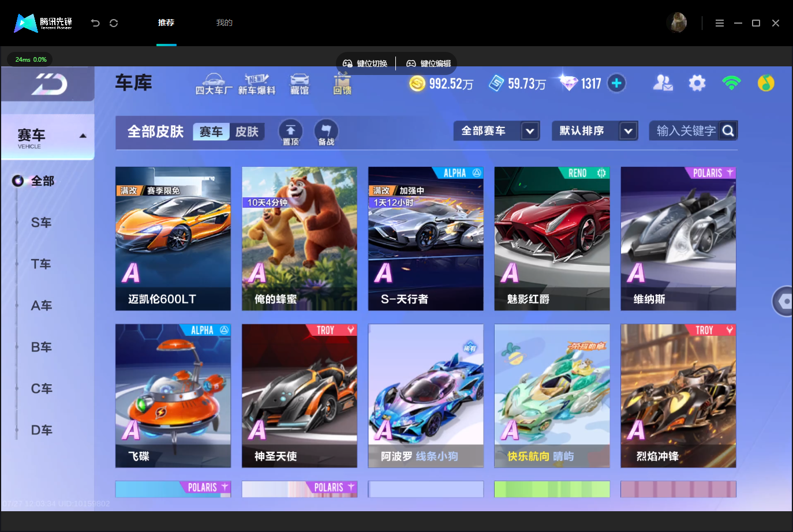Select the 神圣天使 car card
The height and width of the screenshot is (532, 793).
coord(300,396)
